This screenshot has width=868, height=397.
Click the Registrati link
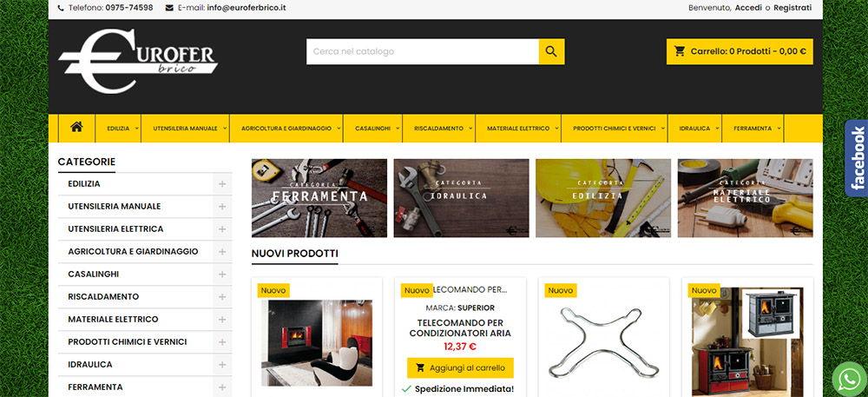tap(792, 8)
